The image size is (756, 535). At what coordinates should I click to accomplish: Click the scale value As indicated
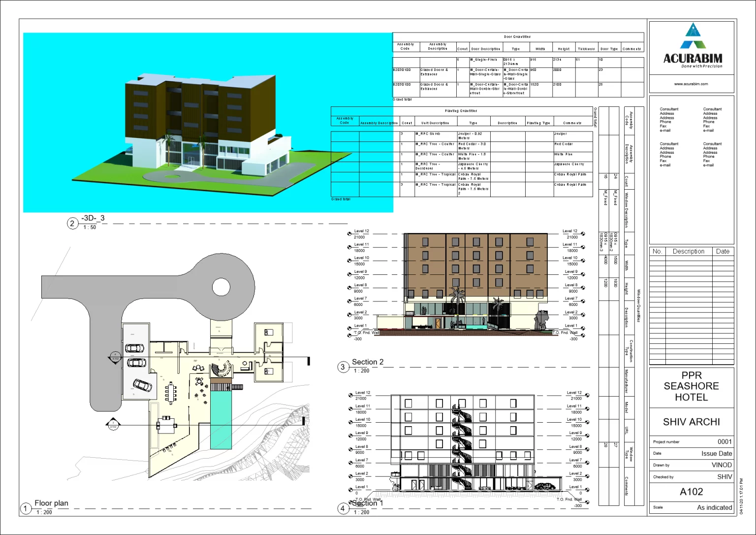tap(715, 507)
